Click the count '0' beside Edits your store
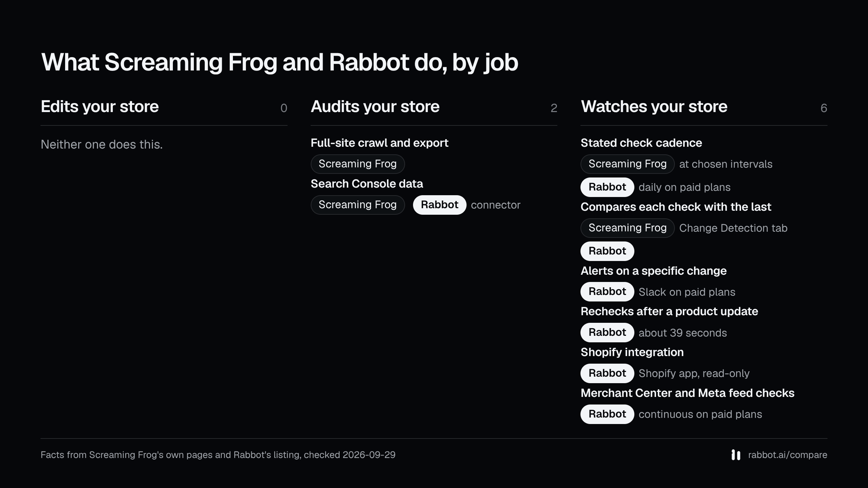This screenshot has height=488, width=868. point(284,108)
